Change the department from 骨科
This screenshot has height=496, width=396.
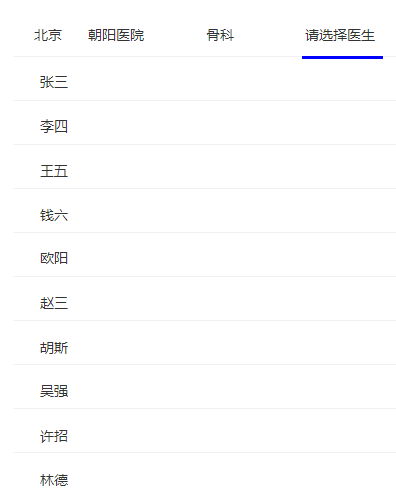pyautogui.click(x=220, y=35)
